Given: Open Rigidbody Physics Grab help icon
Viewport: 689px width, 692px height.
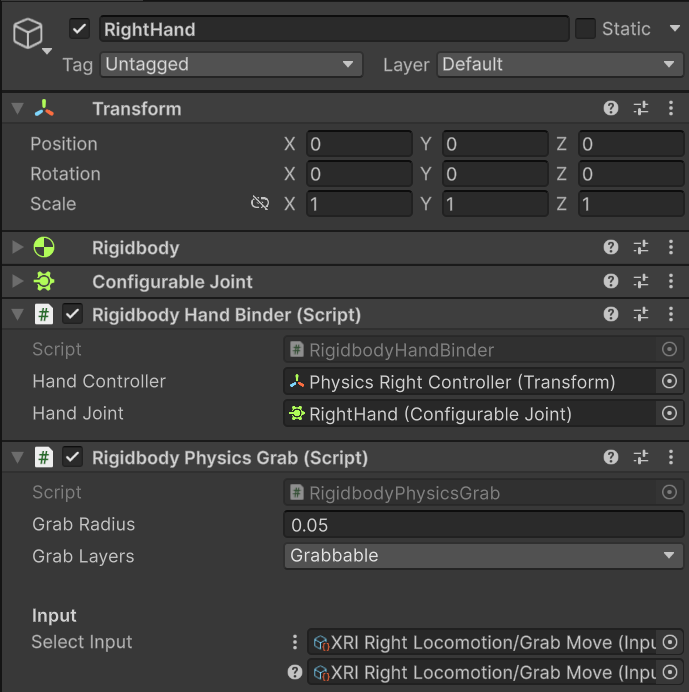Looking at the screenshot, I should [x=611, y=457].
